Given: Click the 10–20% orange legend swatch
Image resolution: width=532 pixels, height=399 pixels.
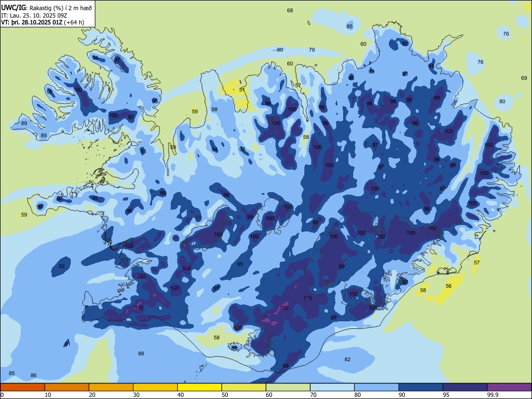Looking at the screenshot, I should [x=67, y=387].
